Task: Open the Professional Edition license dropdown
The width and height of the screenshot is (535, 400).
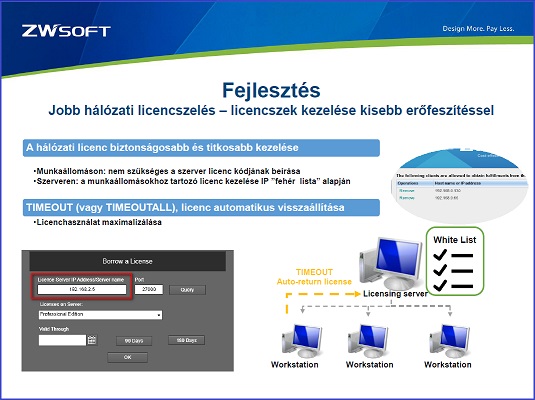Action: pos(100,315)
